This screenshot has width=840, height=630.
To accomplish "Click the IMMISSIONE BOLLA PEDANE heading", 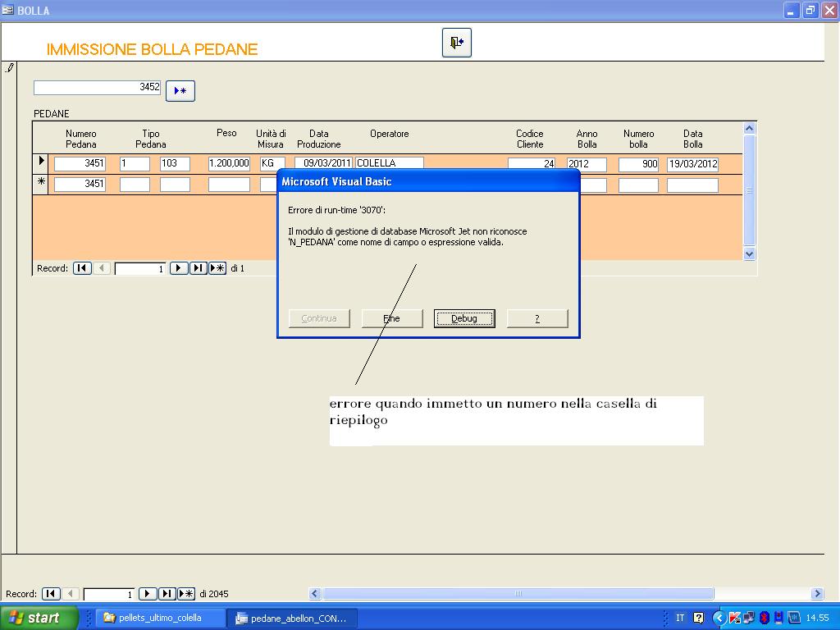I will (152, 49).
